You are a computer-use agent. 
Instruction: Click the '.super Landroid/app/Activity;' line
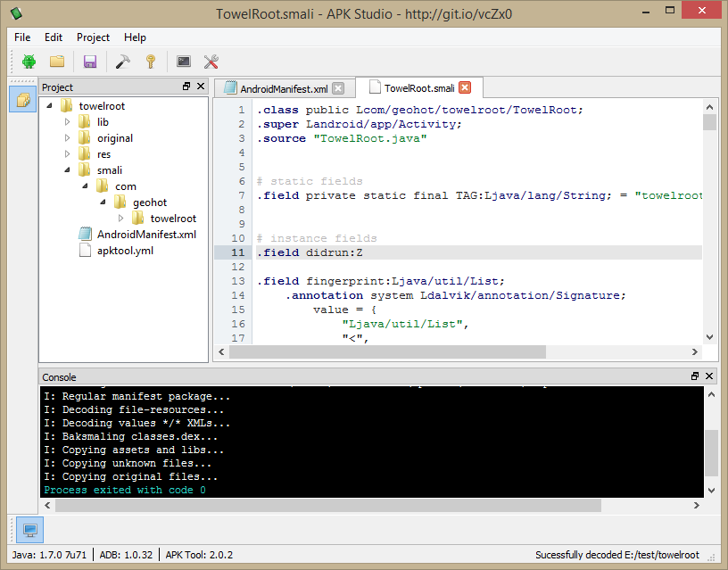[360, 124]
